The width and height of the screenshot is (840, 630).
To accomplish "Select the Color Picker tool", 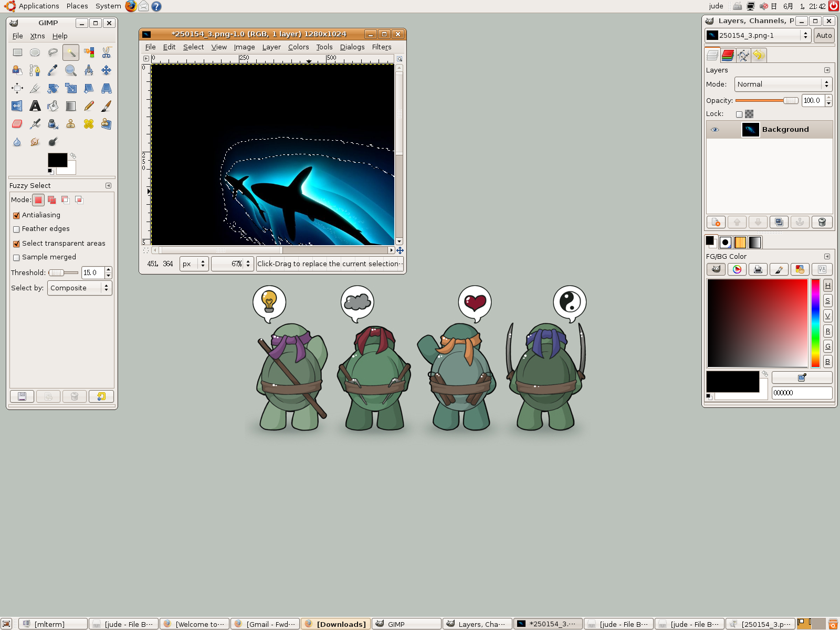I will click(53, 70).
